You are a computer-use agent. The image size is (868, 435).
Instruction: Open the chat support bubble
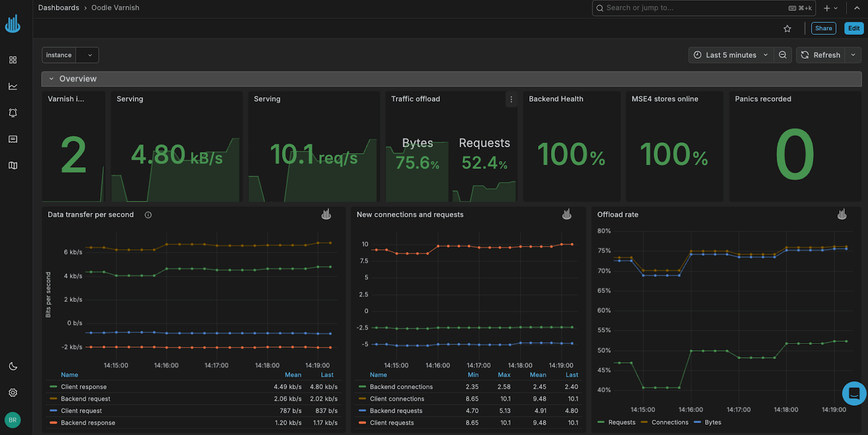tap(853, 393)
